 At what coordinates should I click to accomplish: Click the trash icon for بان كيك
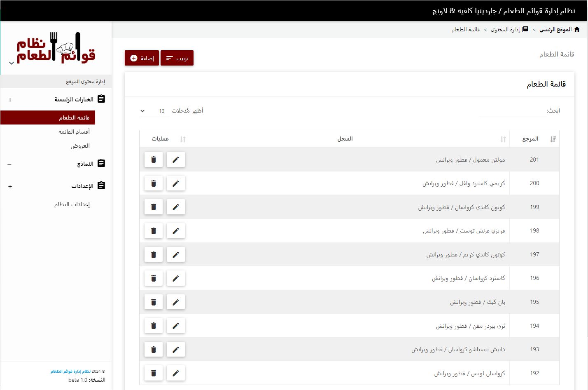point(153,302)
